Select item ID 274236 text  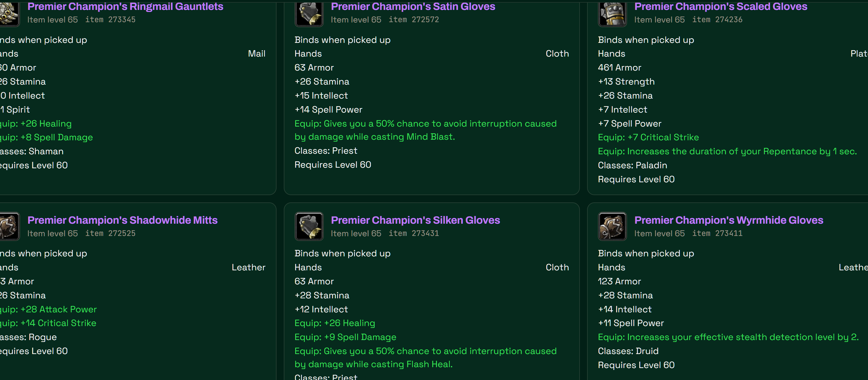point(717,20)
